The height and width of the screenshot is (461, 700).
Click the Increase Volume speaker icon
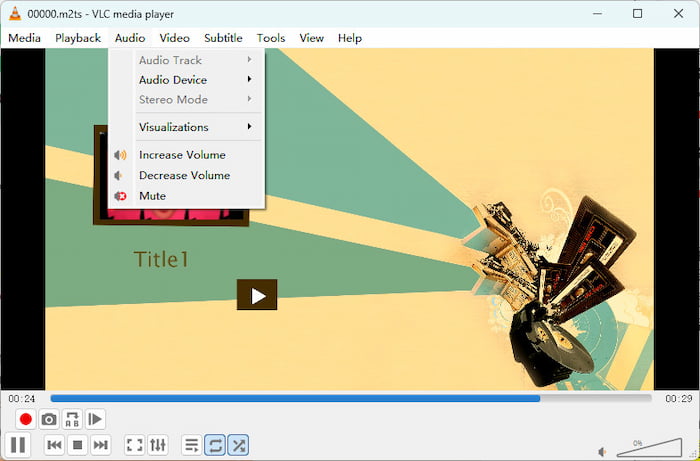pos(120,155)
